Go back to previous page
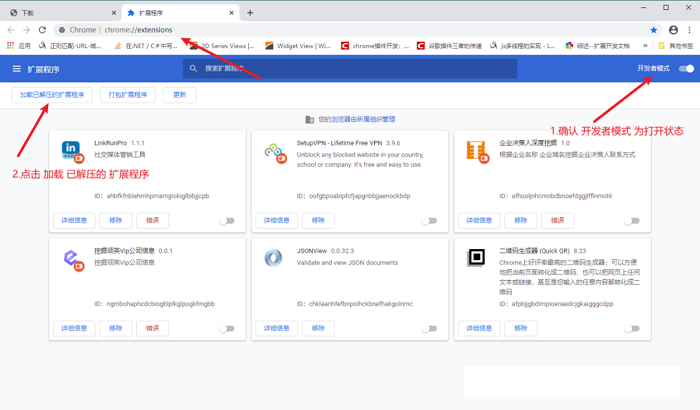This screenshot has height=410, width=700. tap(11, 30)
